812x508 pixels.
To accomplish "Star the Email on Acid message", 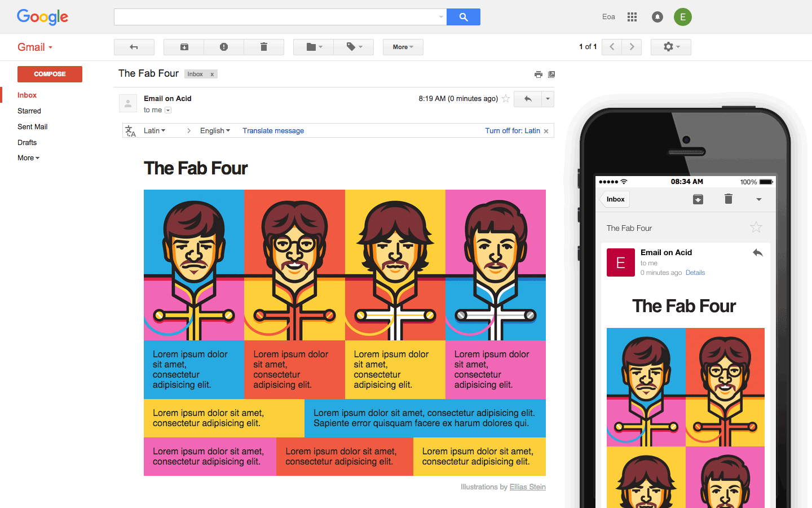I will [x=506, y=99].
